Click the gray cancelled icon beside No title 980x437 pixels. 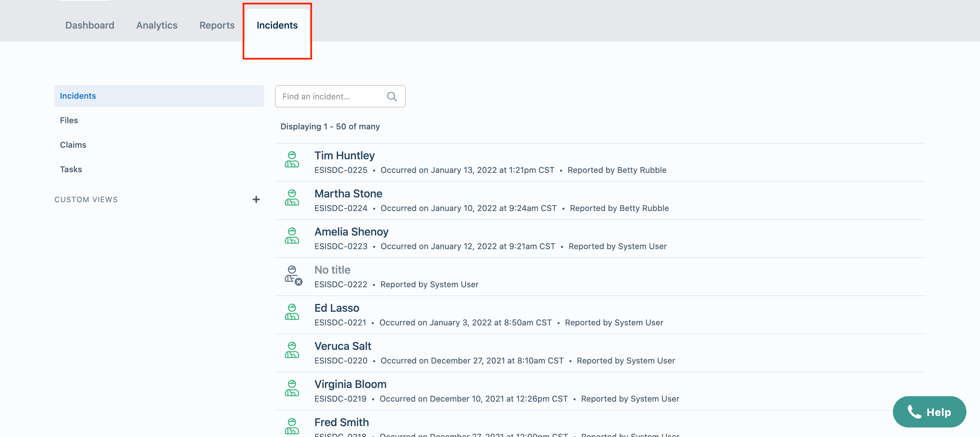[x=293, y=275]
